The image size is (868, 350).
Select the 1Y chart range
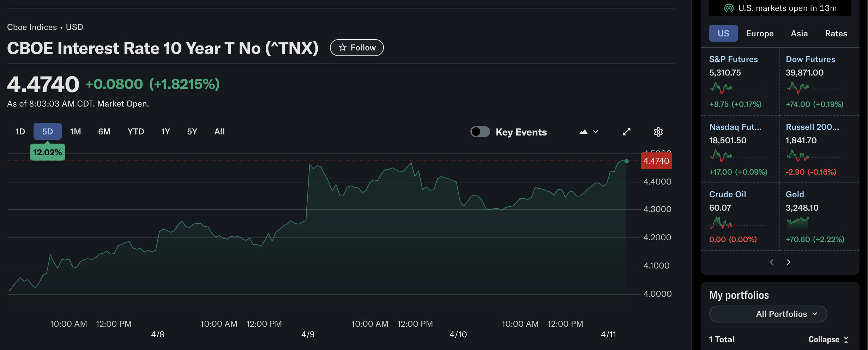coord(165,132)
